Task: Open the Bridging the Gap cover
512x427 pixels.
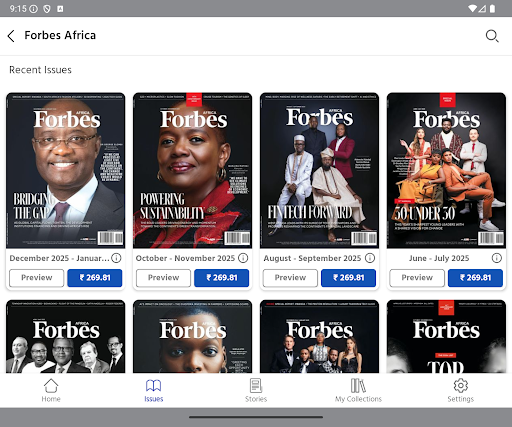Action: pyautogui.click(x=66, y=170)
